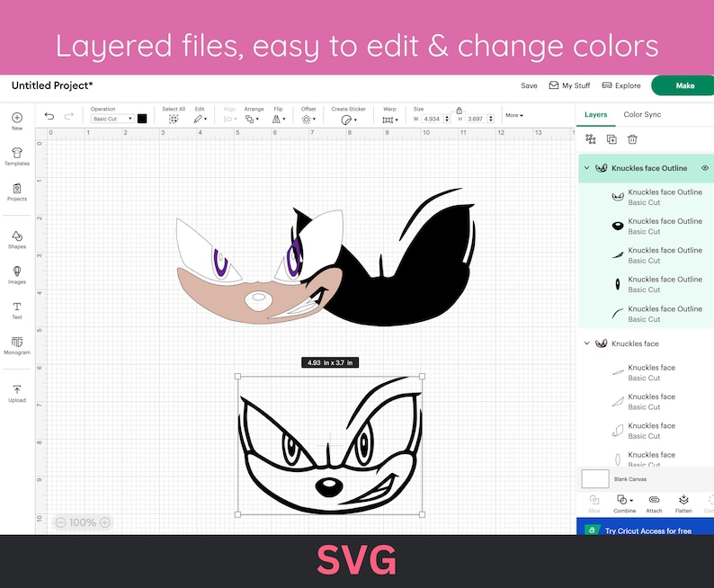Image resolution: width=714 pixels, height=588 pixels.
Task: Click the Untitled Project title
Action: (52, 85)
